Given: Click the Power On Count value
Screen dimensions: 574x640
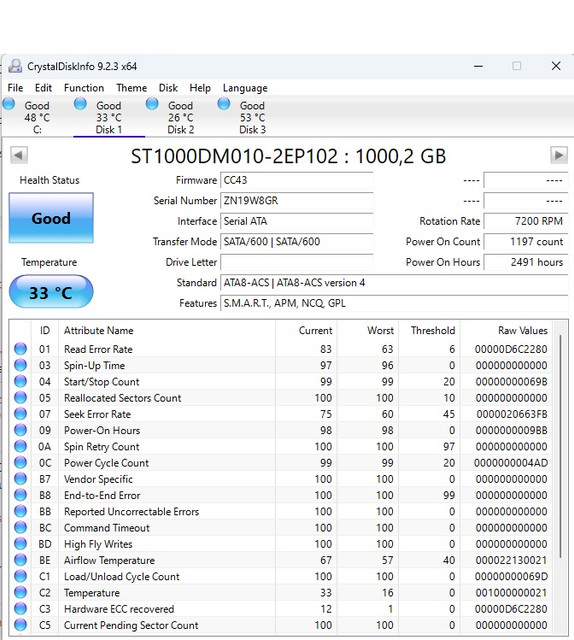Looking at the screenshot, I should coord(526,241).
